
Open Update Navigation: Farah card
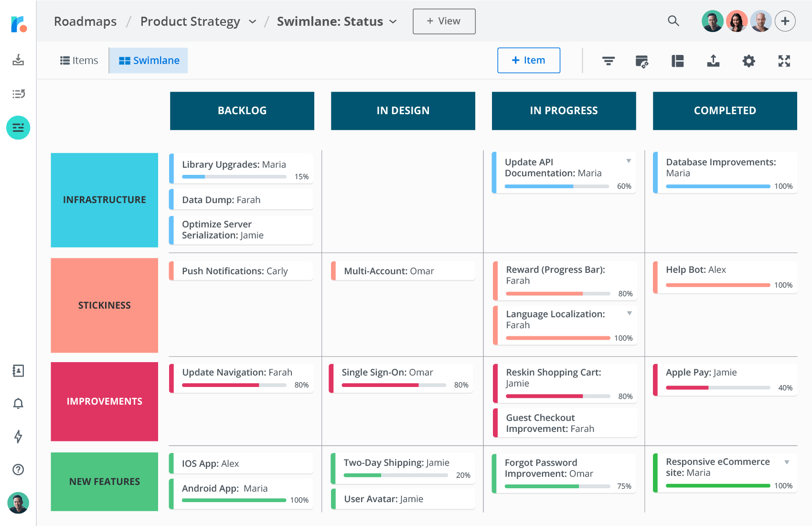click(x=241, y=378)
